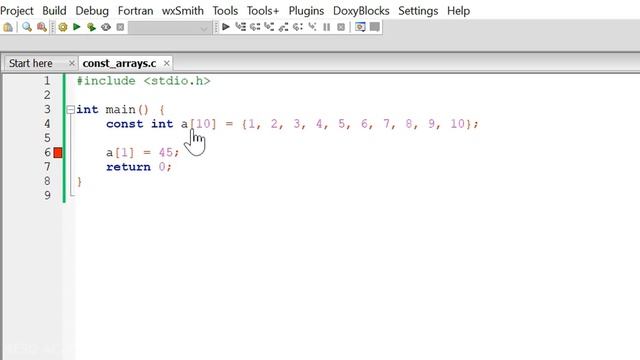The width and height of the screenshot is (640, 360).
Task: Collapse the main() fold marker
Action: coord(71,109)
